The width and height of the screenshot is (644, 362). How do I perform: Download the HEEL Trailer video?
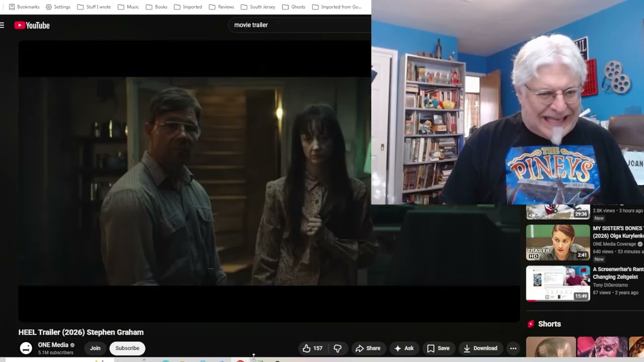click(480, 348)
